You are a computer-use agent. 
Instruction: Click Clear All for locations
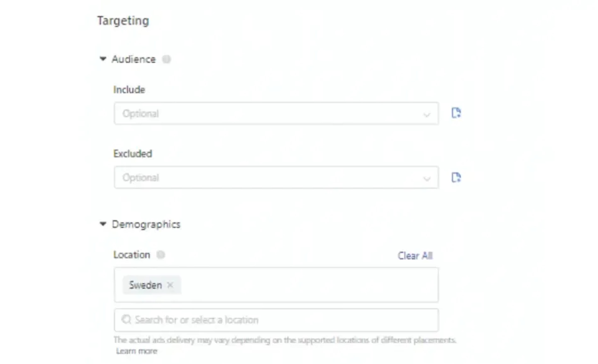pyautogui.click(x=415, y=256)
